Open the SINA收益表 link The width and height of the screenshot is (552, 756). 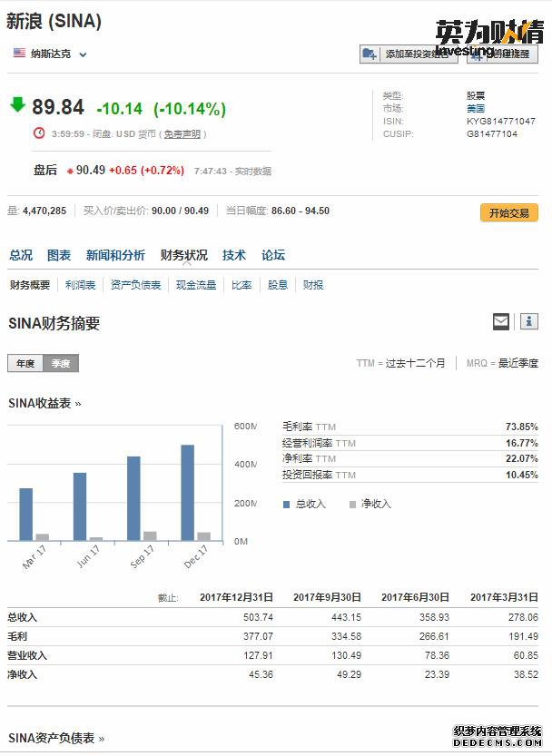pos(44,403)
